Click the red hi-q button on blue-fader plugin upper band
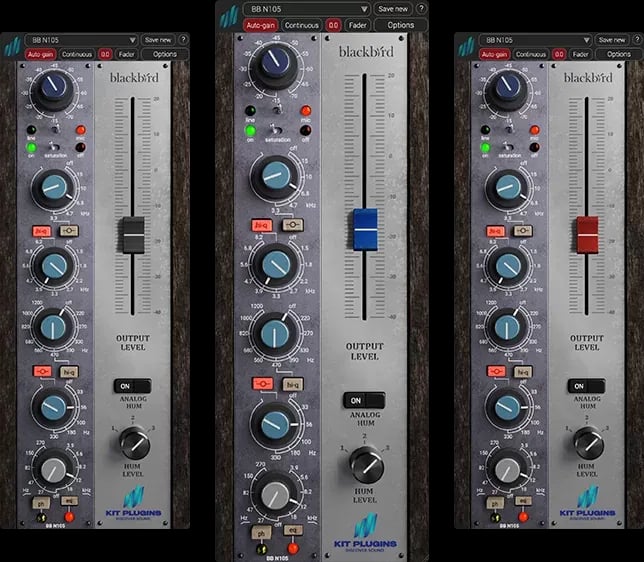Screen dimensions: 644x562 (x=262, y=225)
